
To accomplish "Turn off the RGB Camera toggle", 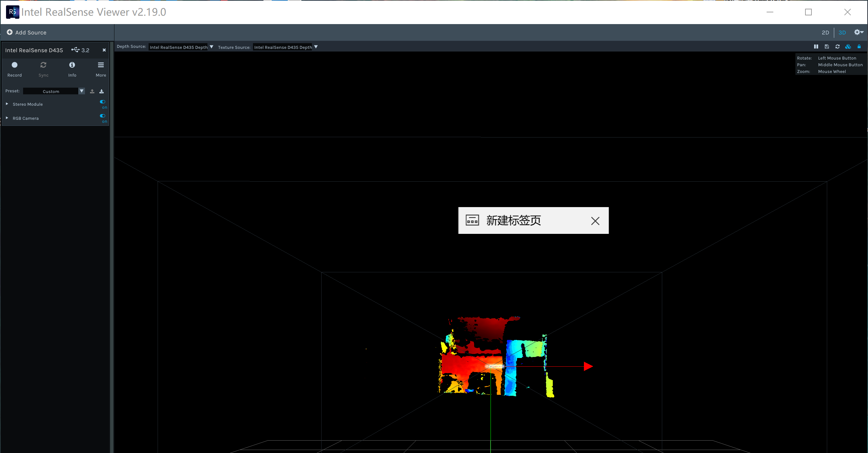I will tap(103, 116).
